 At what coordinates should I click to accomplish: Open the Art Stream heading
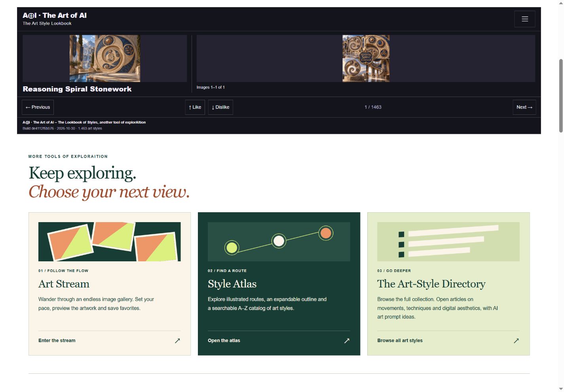(64, 284)
